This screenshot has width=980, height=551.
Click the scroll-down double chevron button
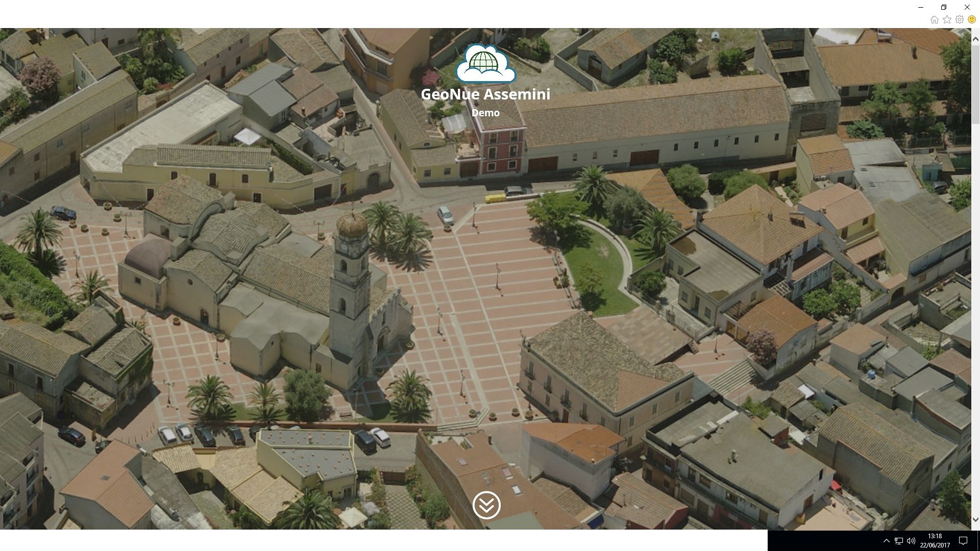tap(486, 505)
